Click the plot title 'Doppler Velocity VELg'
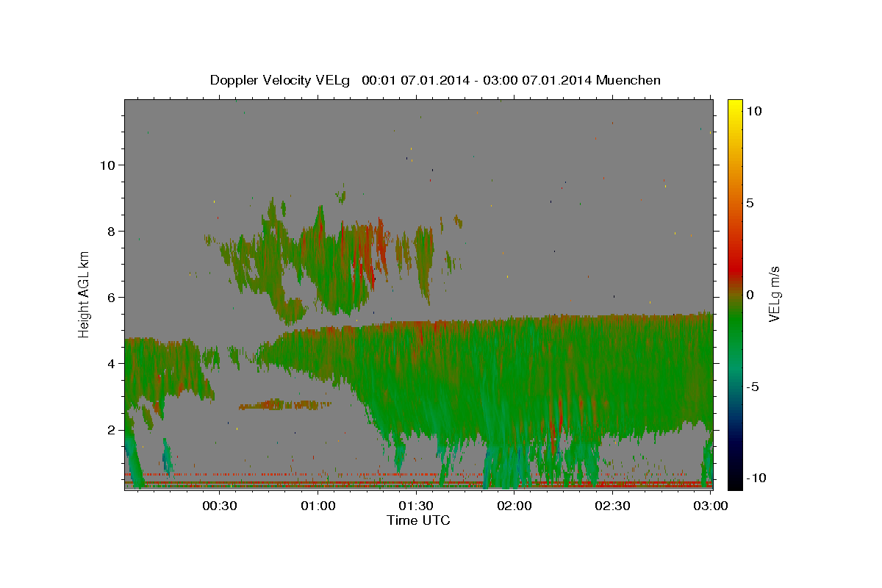 281,80
